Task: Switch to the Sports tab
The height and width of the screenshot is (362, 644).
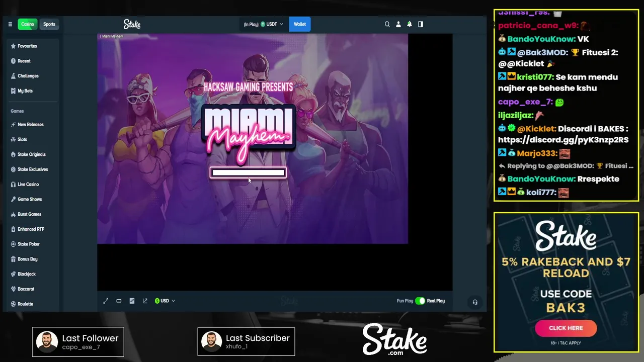Action: tap(49, 24)
